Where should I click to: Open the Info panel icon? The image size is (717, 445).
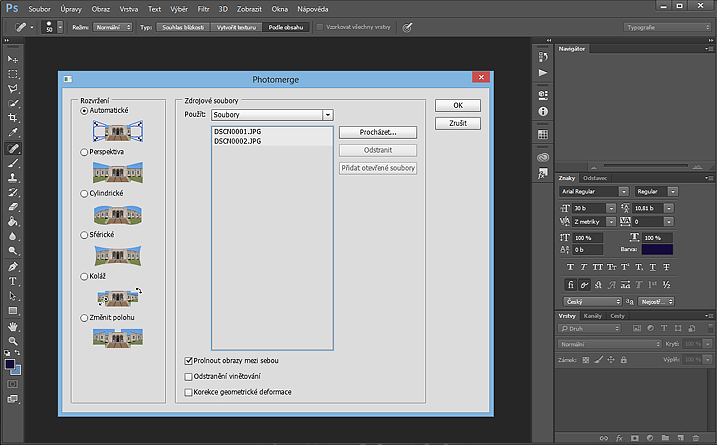(x=543, y=112)
